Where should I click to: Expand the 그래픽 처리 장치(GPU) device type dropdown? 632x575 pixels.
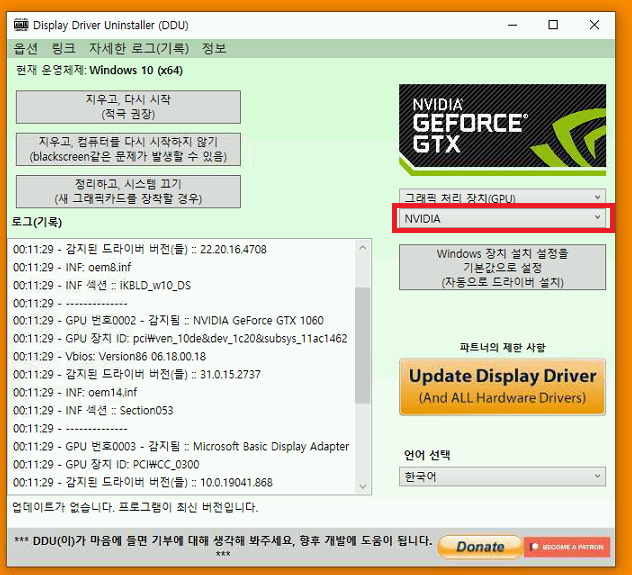click(x=502, y=197)
